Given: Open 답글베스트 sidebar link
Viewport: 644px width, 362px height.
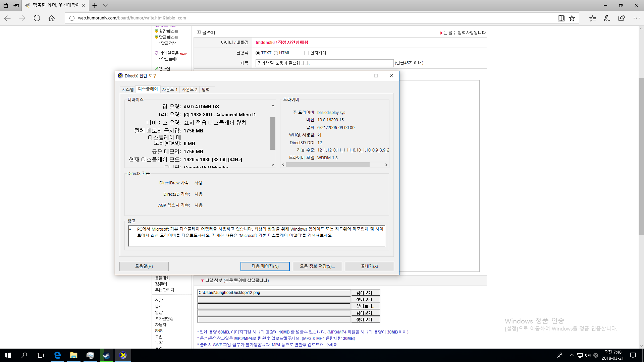Looking at the screenshot, I should 168,37.
